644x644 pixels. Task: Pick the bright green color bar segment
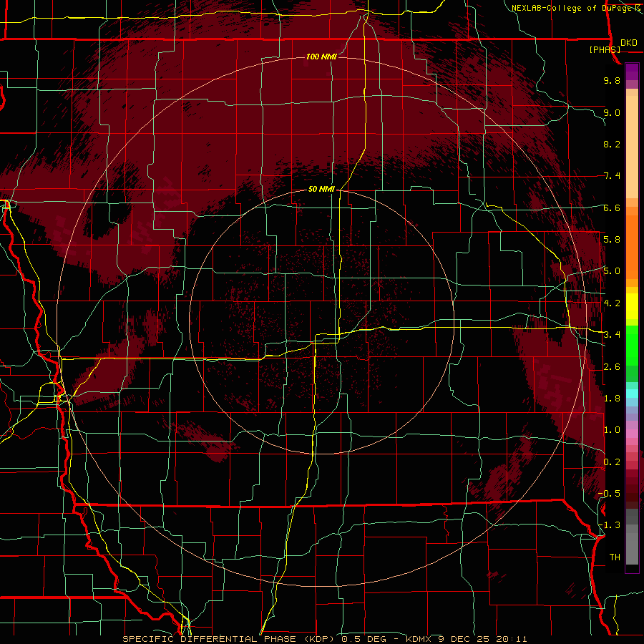(x=632, y=346)
